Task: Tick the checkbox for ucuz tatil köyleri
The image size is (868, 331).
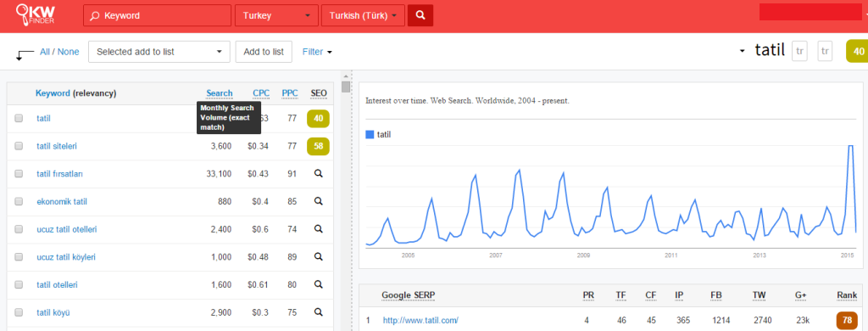Action: pyautogui.click(x=19, y=256)
